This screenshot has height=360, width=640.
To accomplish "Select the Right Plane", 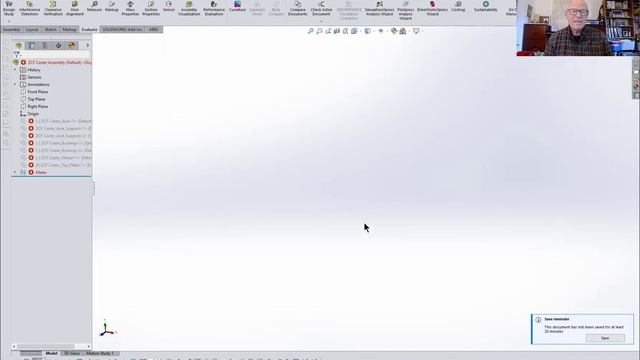I will [37, 107].
